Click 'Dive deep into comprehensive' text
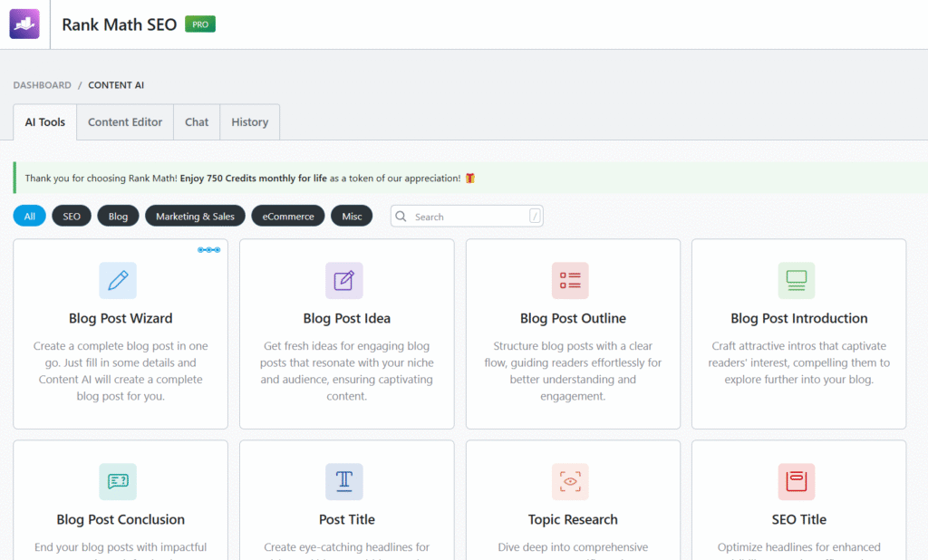This screenshot has width=928, height=560. point(573,547)
